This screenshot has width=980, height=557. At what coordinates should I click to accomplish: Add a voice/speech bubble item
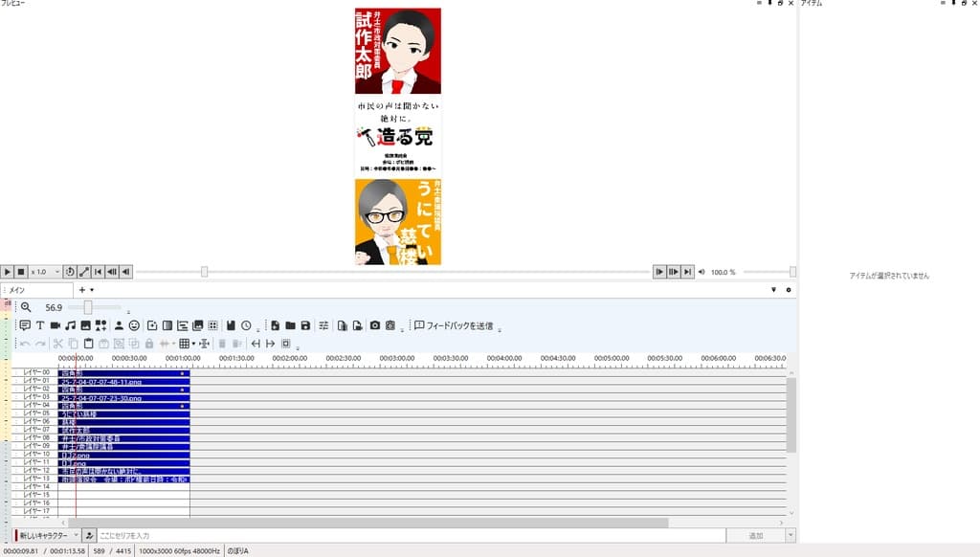click(25, 325)
